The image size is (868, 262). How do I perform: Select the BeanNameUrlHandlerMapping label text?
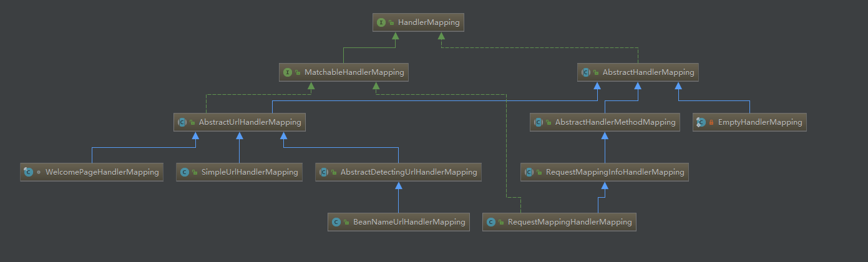point(409,222)
